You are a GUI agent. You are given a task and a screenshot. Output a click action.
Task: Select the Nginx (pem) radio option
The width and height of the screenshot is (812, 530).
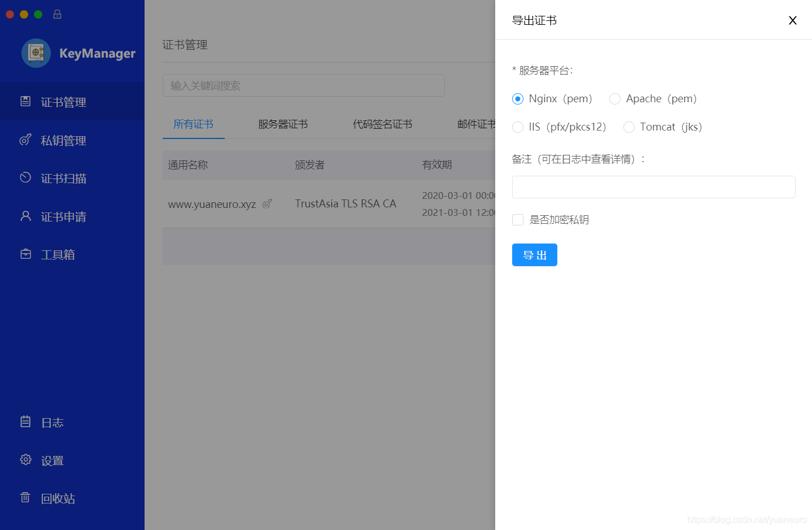[518, 99]
